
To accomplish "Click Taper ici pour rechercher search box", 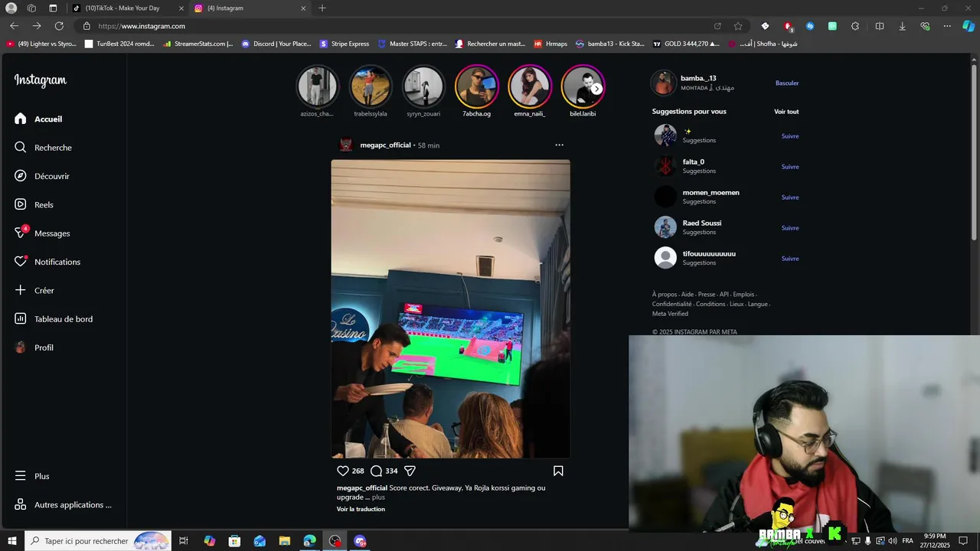I will (x=98, y=541).
